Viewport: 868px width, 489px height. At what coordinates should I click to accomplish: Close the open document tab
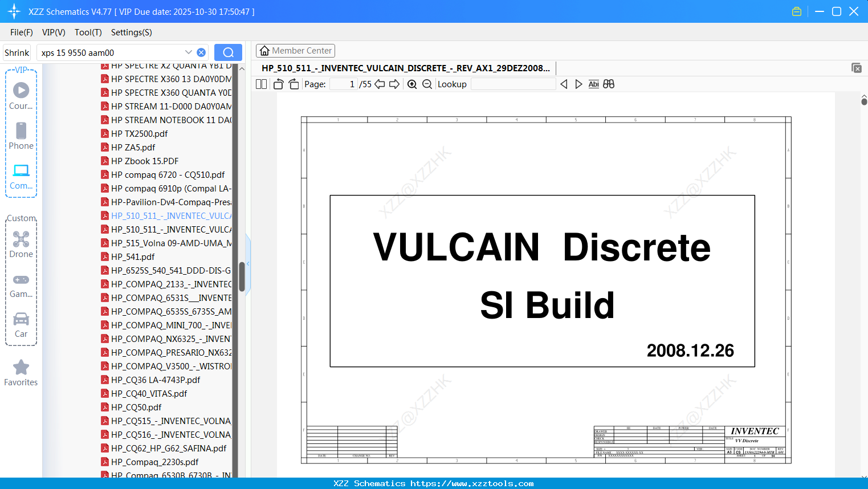point(857,68)
